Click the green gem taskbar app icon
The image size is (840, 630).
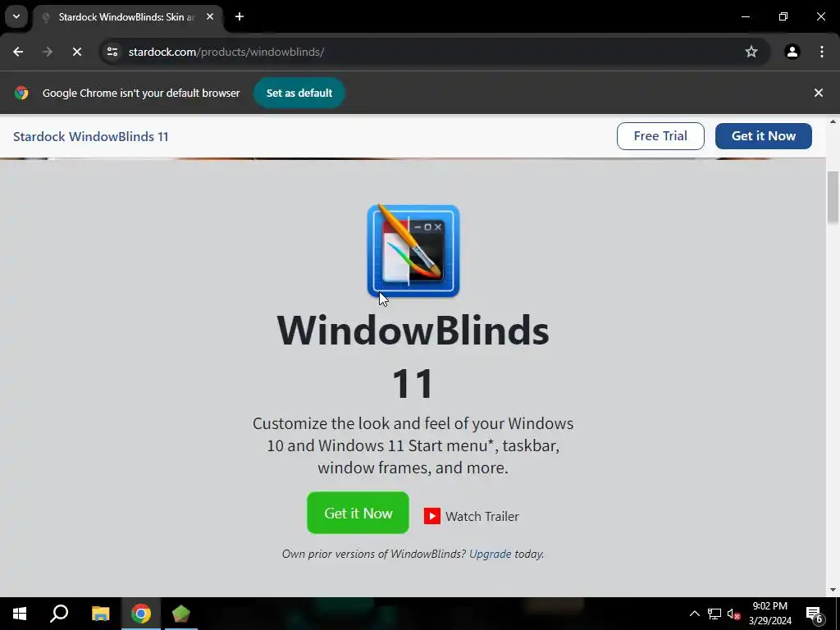[181, 614]
